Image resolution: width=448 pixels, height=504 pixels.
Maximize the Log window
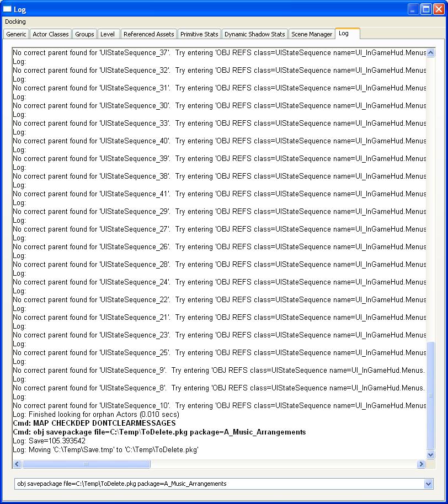click(425, 9)
